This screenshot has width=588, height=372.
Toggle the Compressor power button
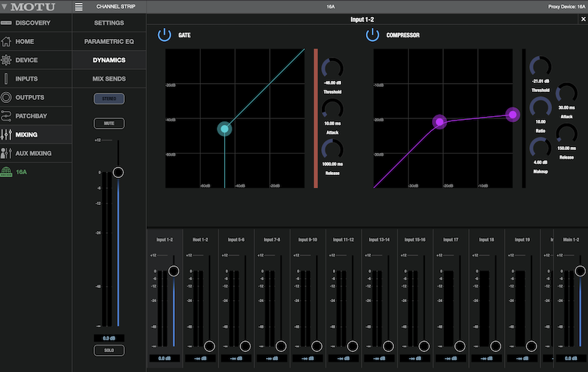(373, 35)
